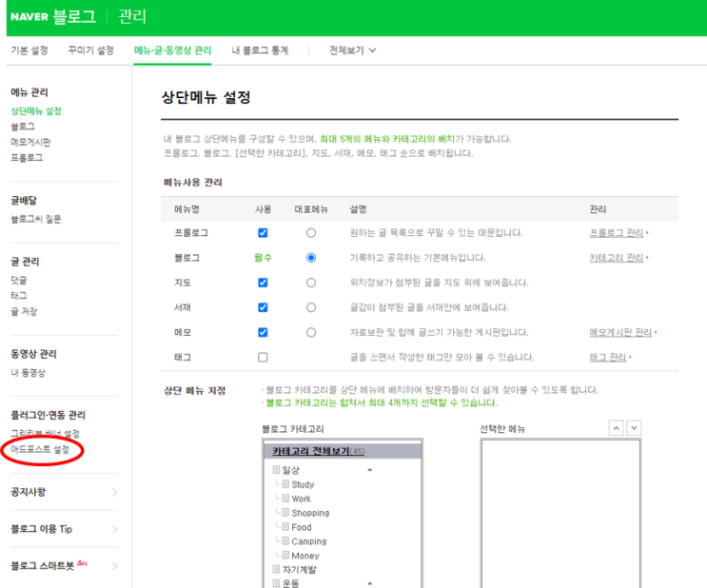Select Work category

pyautogui.click(x=302, y=499)
